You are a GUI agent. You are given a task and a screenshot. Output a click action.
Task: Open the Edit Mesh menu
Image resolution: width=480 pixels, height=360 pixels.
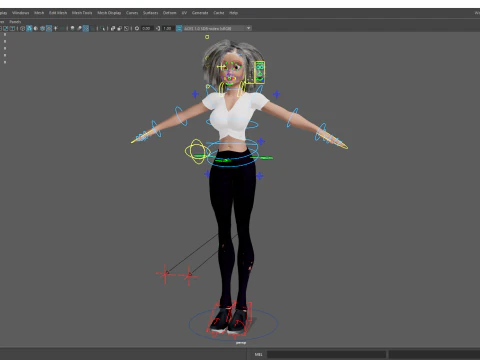tap(58, 13)
